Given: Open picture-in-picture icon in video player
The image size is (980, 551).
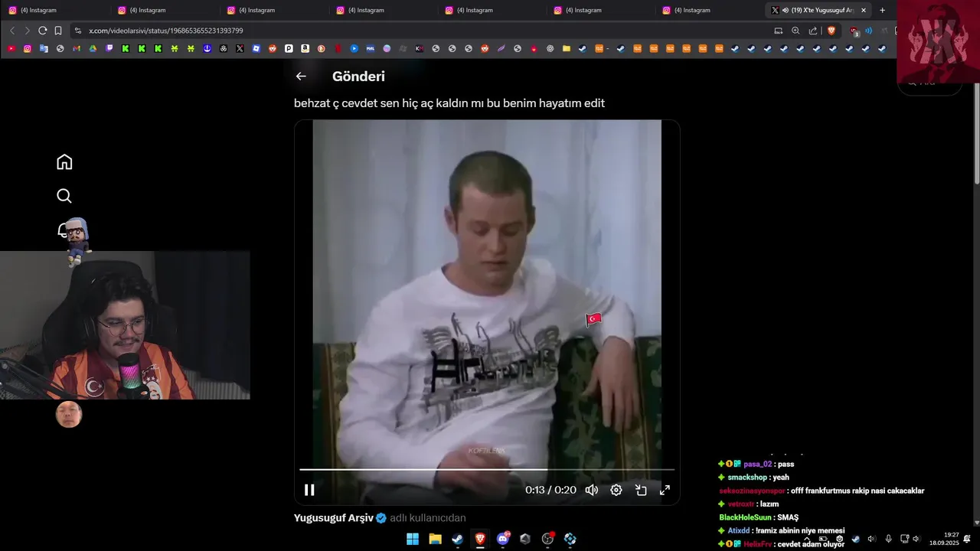Looking at the screenshot, I should (641, 490).
